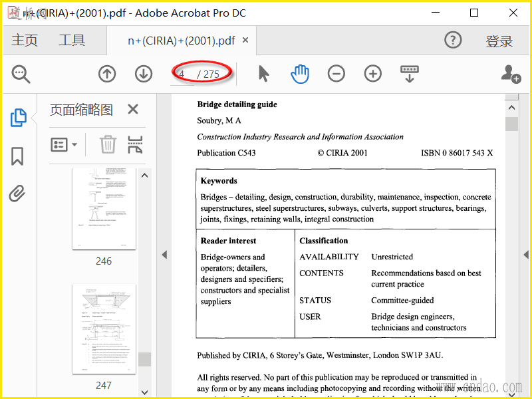Click the 'Unrestricted' availability value
This screenshot has height=399, width=532.
coord(392,257)
